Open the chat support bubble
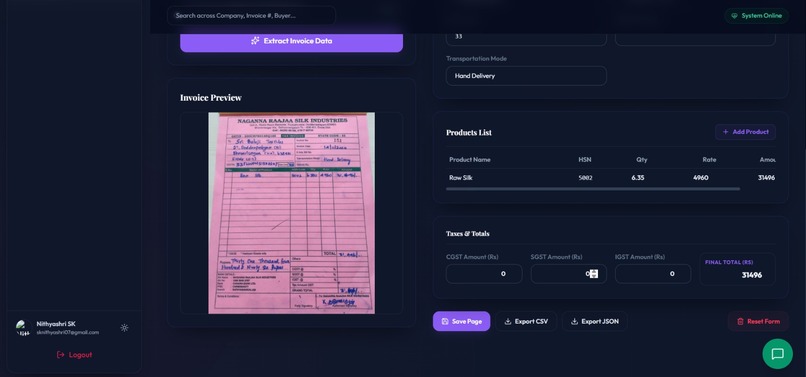The image size is (806, 377). pyautogui.click(x=777, y=354)
